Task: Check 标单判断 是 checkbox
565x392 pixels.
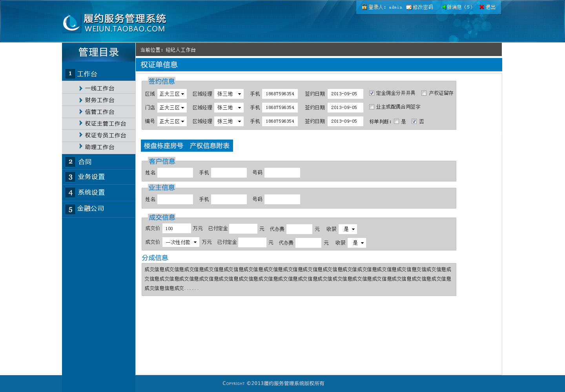Action: coord(396,122)
